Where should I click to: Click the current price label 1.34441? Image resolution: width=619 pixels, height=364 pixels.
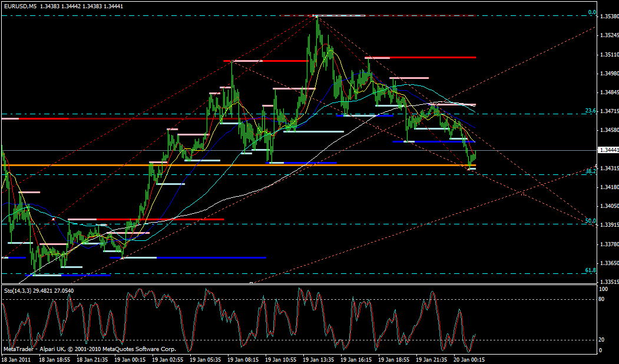(x=609, y=150)
